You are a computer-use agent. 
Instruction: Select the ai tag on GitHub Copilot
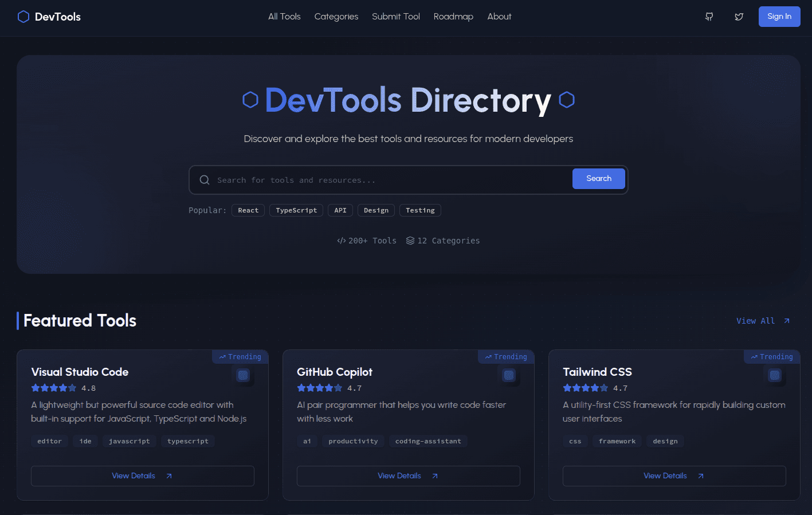[307, 441]
